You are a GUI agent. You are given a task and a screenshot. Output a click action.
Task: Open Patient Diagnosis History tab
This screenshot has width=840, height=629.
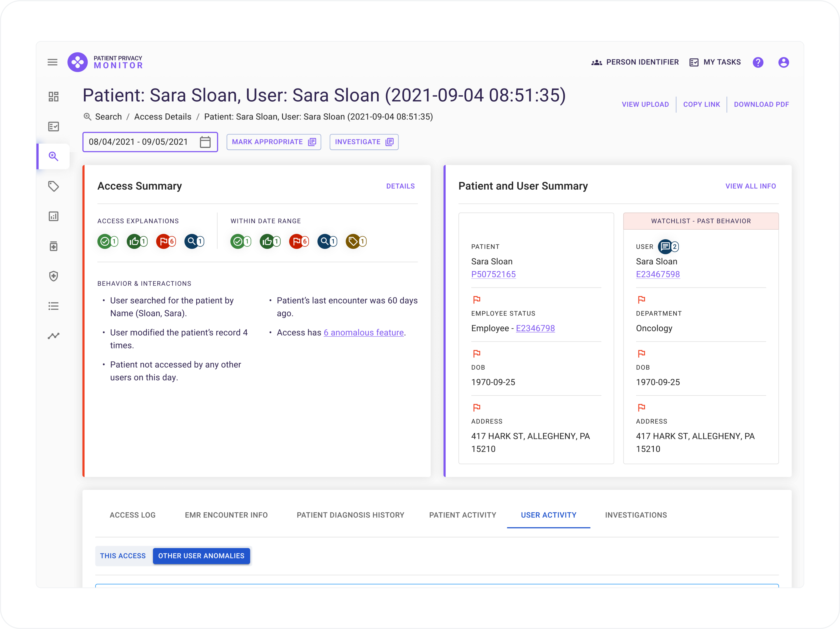coord(350,515)
